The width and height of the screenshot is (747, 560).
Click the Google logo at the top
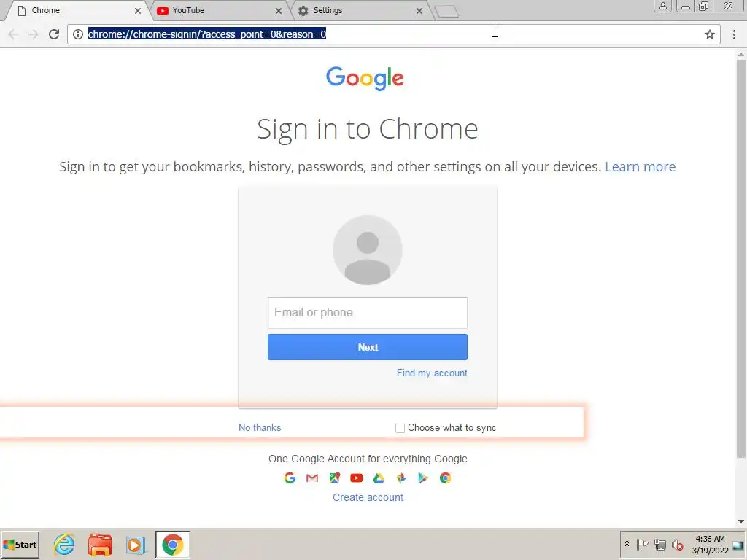point(365,78)
